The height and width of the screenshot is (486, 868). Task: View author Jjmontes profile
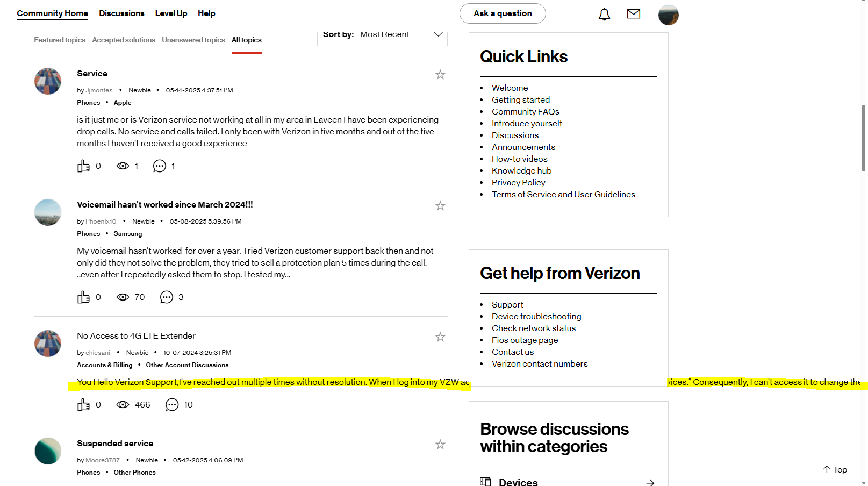pos(99,90)
